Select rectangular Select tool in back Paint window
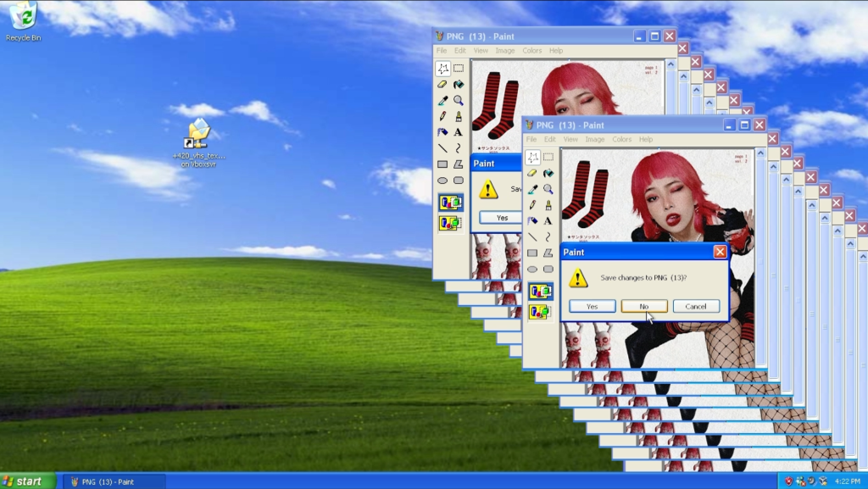Image resolution: width=868 pixels, height=489 pixels. 459,69
